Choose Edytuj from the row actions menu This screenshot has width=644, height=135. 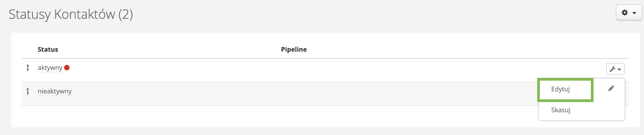560,89
